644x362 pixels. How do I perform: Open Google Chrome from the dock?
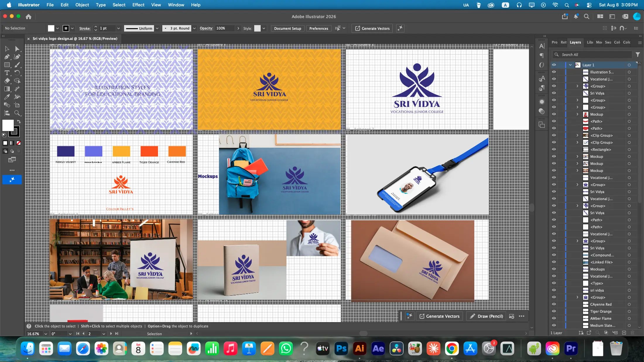click(452, 349)
